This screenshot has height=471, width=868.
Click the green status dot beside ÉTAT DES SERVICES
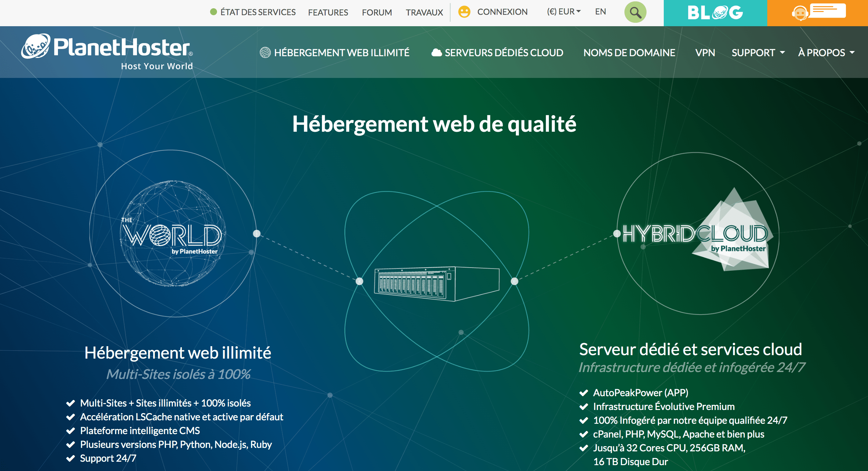(213, 11)
